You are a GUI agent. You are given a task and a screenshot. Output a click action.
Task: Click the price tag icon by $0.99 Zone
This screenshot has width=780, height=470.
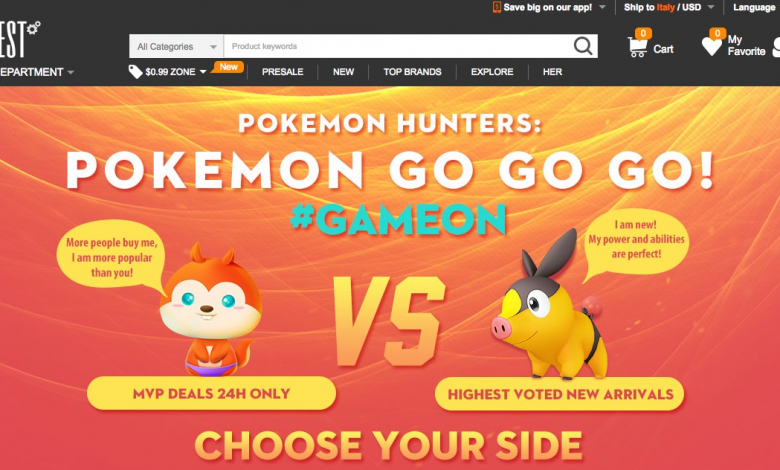tap(135, 72)
